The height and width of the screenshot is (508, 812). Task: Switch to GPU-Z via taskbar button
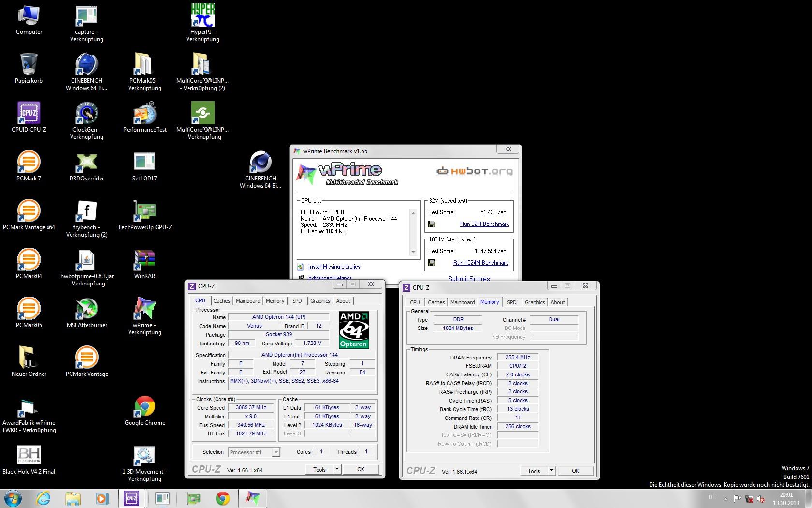[193, 498]
